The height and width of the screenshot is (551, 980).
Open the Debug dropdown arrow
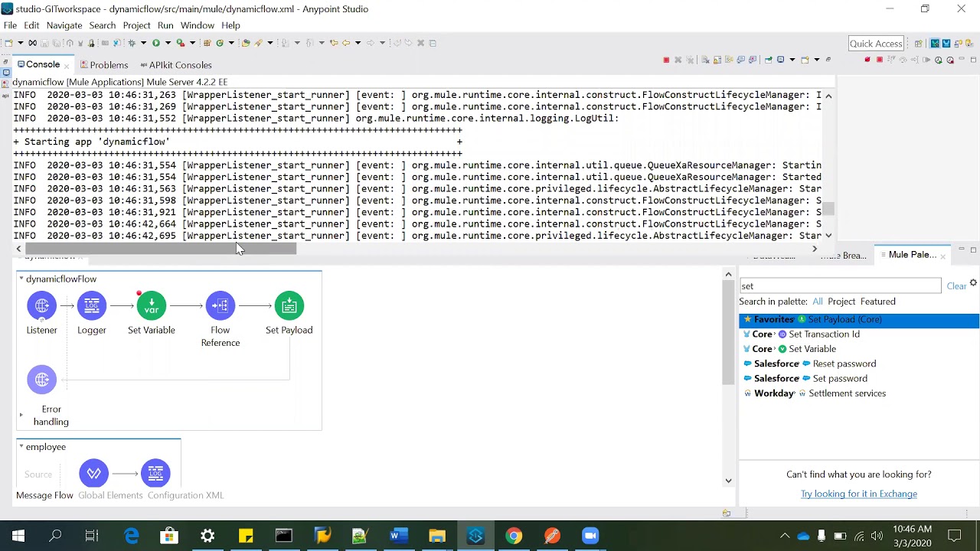143,43
